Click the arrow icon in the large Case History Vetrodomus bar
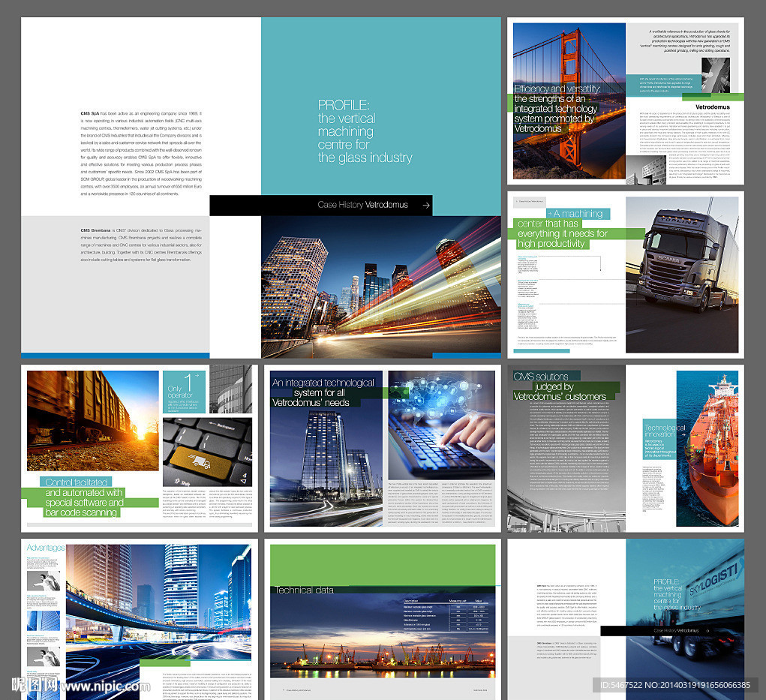This screenshot has height=700, width=766. [426, 205]
